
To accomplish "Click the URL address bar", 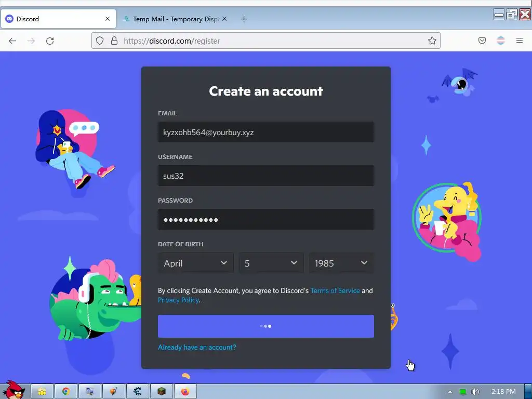I will 265,41.
